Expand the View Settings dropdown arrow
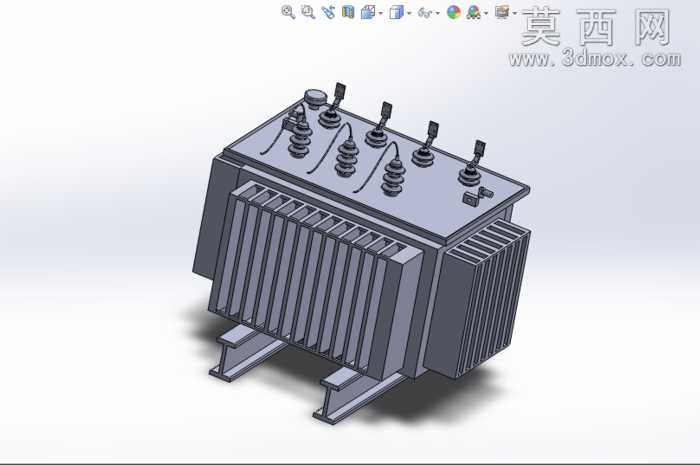Image resolution: width=700 pixels, height=465 pixels. click(x=514, y=13)
